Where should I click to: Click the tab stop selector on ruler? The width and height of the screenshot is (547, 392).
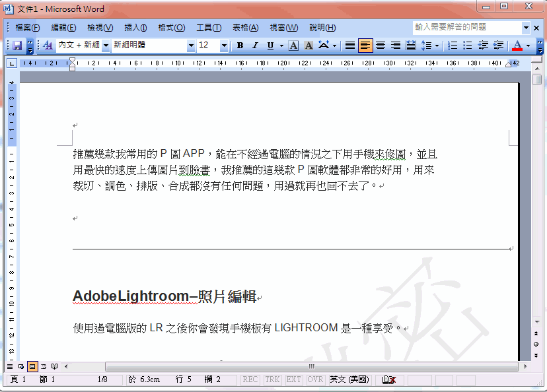pyautogui.click(x=12, y=63)
